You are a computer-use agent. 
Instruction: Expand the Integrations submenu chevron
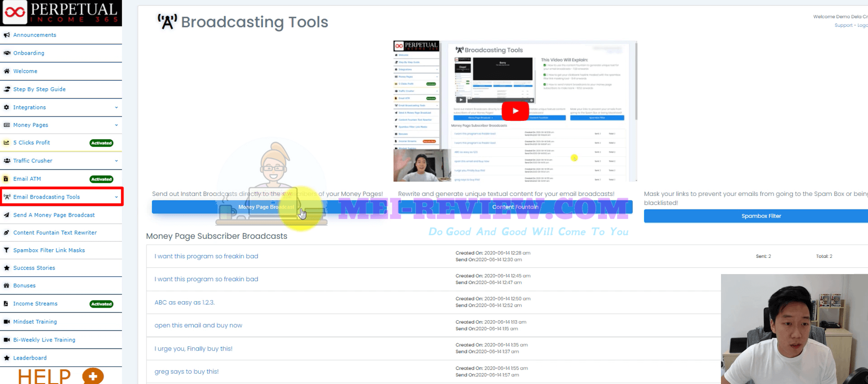116,108
